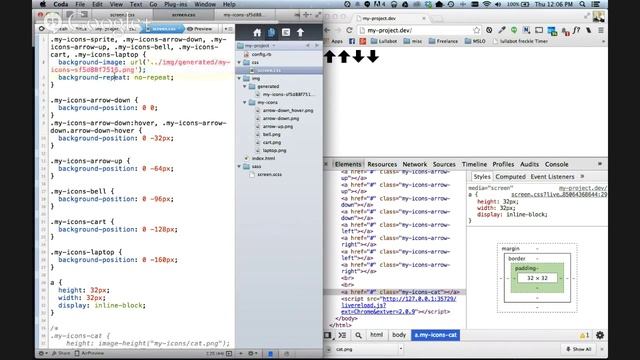Collapse the img folder in Coda file tree

tap(239, 78)
